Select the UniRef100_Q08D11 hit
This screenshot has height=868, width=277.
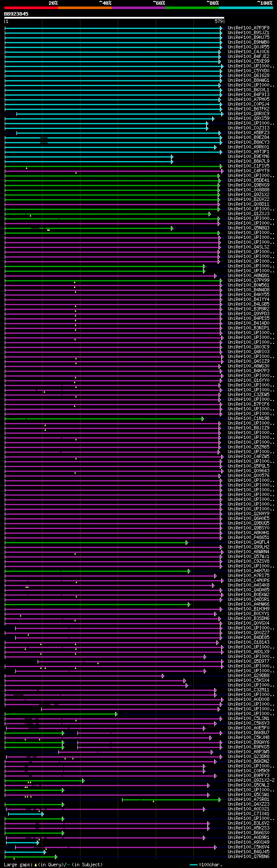[x=248, y=204]
